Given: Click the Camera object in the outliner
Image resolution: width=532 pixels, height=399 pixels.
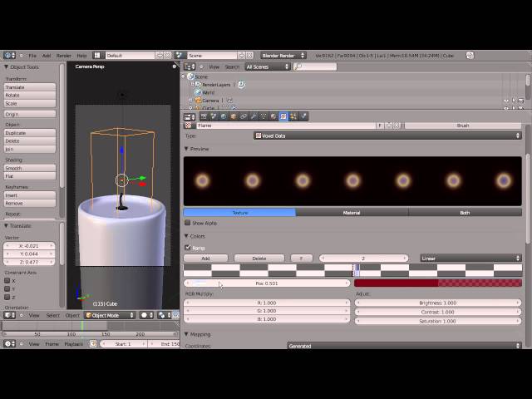Looking at the screenshot, I should tap(210, 101).
